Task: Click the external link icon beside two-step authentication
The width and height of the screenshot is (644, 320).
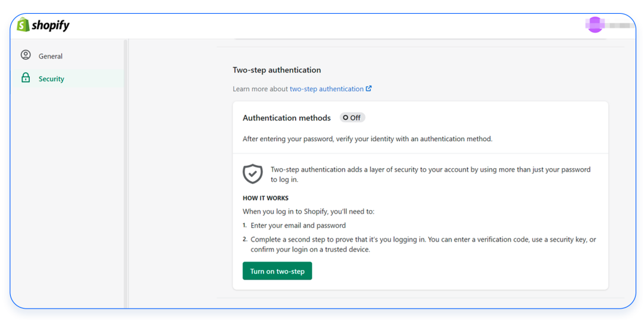Action: (369, 89)
